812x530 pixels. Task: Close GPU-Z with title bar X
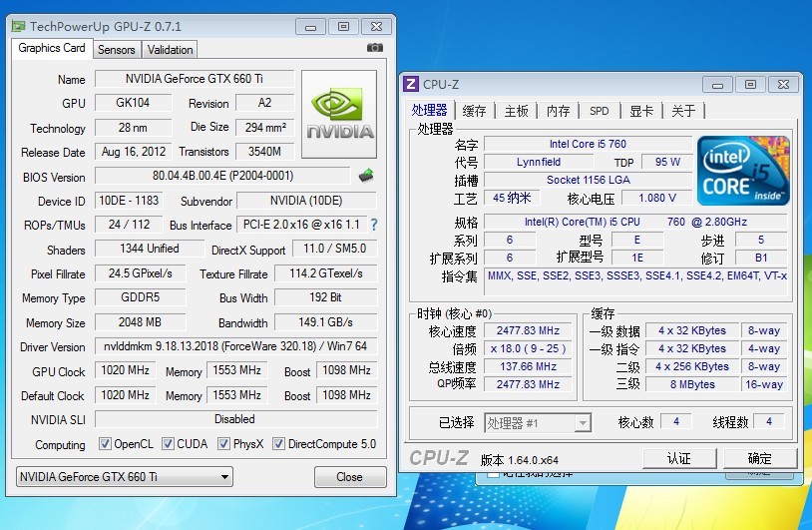pos(376,26)
